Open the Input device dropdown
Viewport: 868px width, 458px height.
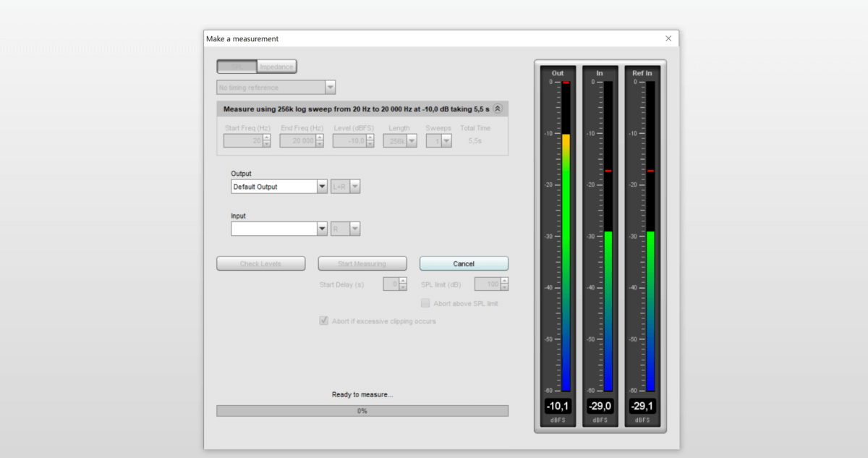279,229
